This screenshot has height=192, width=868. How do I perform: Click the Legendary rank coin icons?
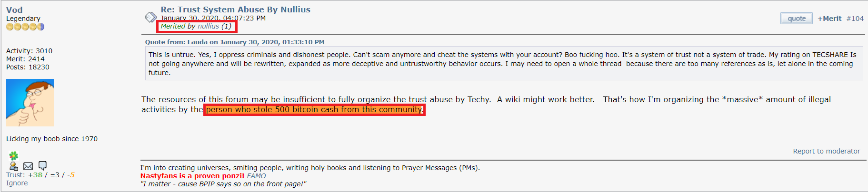click(25, 27)
